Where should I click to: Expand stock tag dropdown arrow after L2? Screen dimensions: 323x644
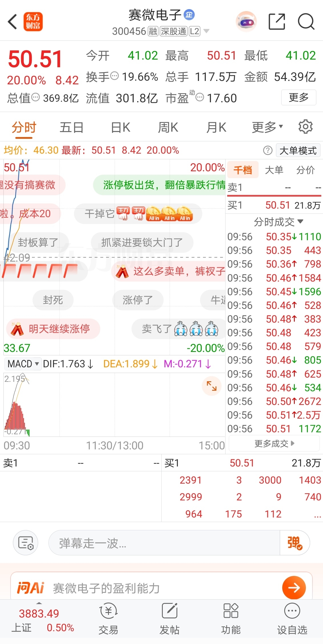click(x=206, y=31)
